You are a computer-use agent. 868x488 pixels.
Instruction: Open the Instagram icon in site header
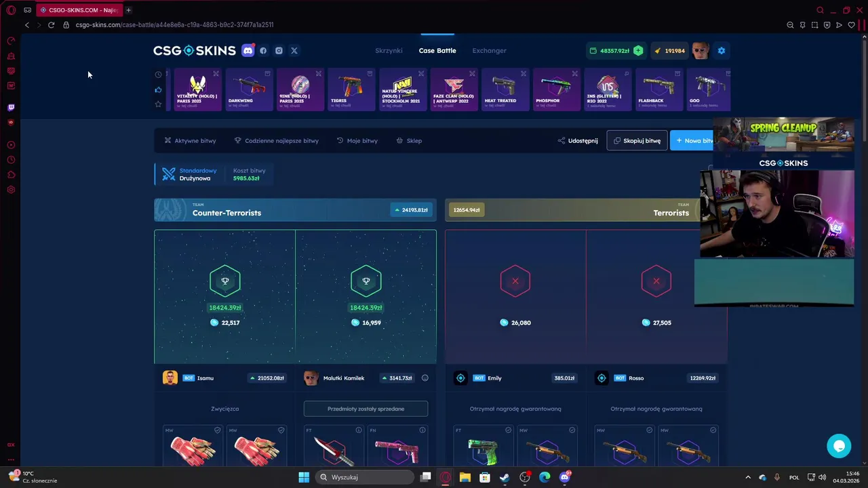(x=279, y=50)
